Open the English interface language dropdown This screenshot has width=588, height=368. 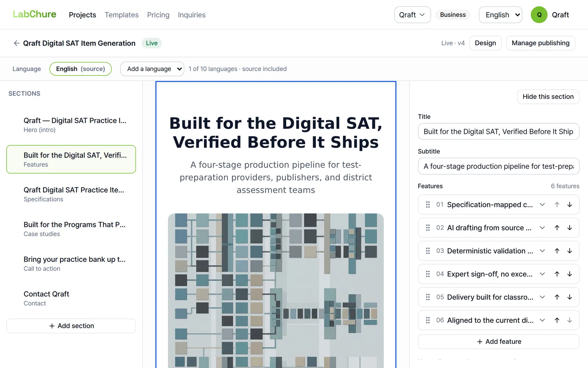click(x=501, y=15)
